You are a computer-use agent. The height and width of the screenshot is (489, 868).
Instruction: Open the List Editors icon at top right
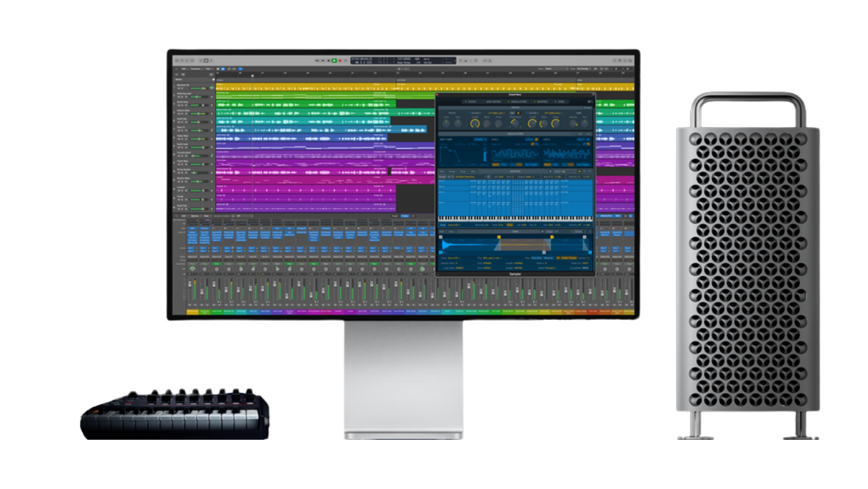pyautogui.click(x=615, y=60)
